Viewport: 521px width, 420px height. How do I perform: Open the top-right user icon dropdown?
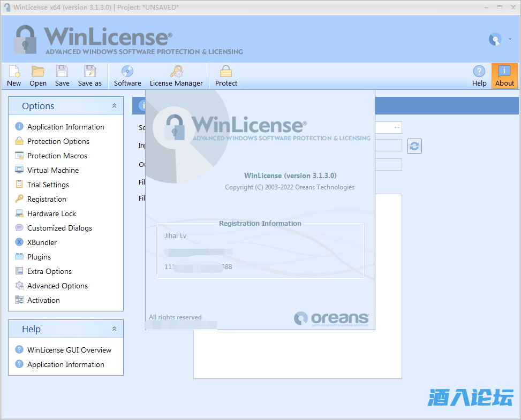pos(499,40)
